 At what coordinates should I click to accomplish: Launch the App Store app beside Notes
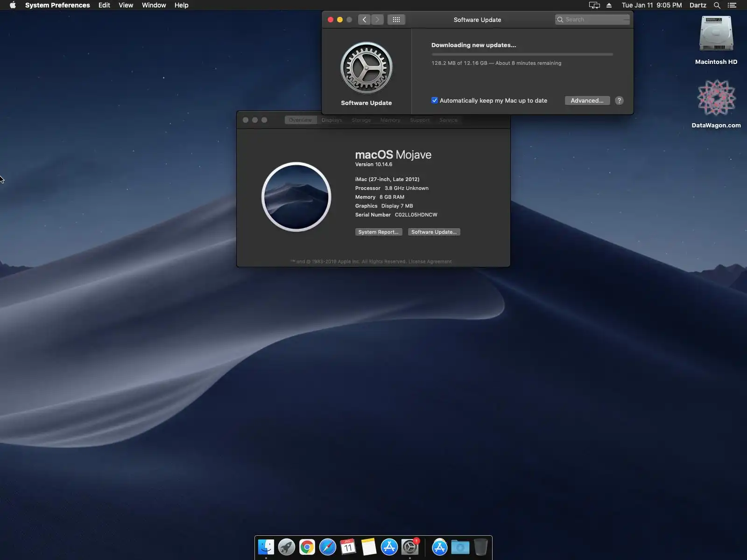(x=389, y=547)
